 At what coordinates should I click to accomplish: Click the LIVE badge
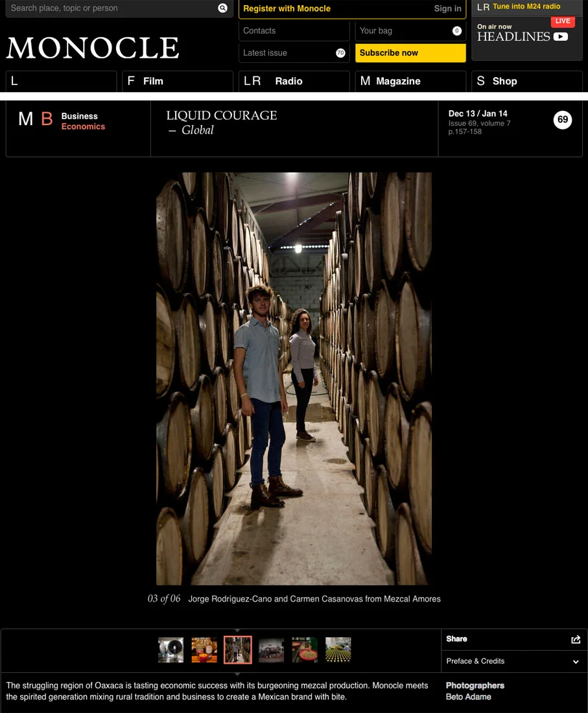pyautogui.click(x=563, y=21)
